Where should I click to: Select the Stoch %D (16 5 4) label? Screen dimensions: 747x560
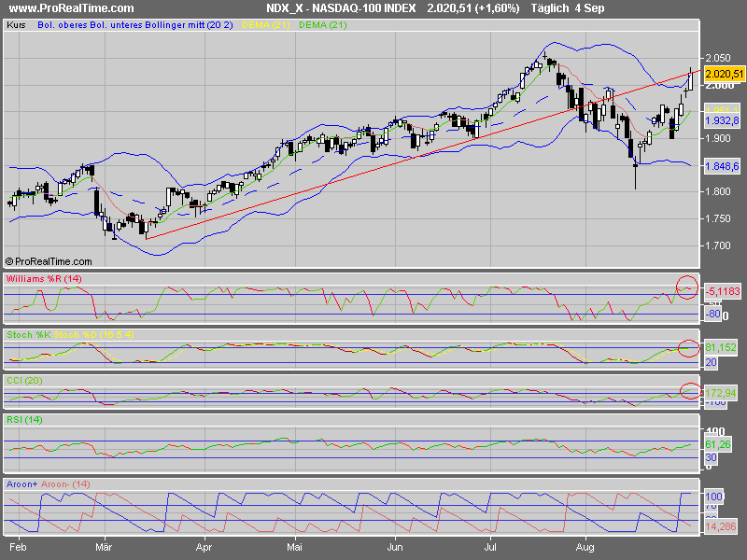click(x=94, y=335)
